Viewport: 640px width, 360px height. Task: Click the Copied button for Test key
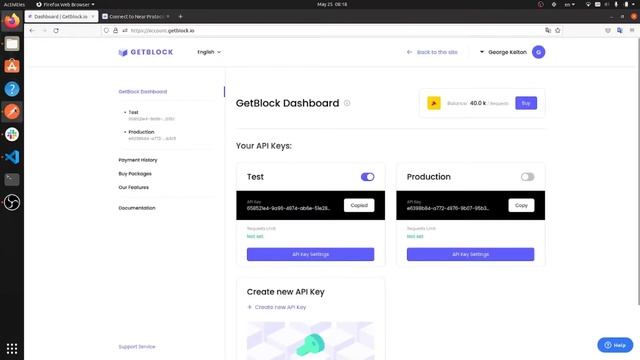[x=359, y=205]
